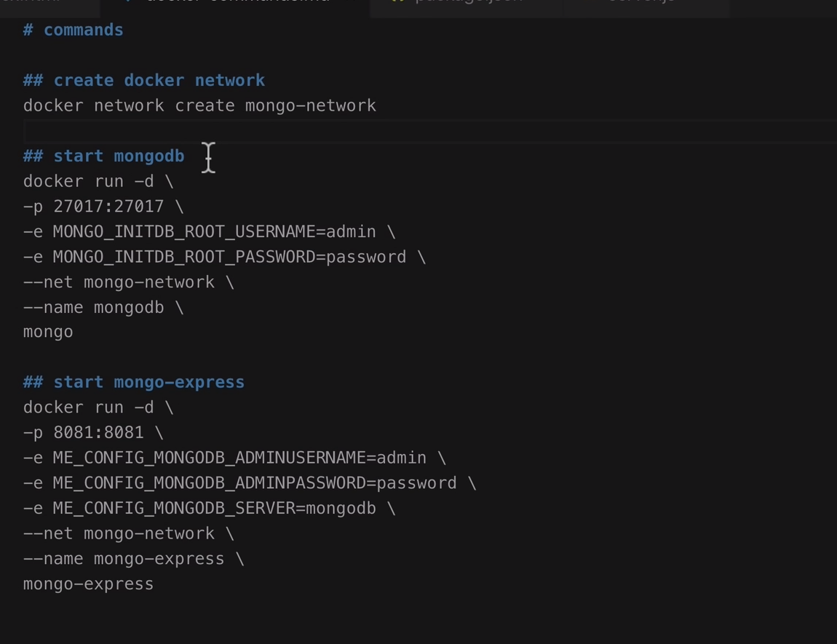
Task: Click the MONGO_INITDB_ROOT_PASSWORD=password line
Action: 224,257
